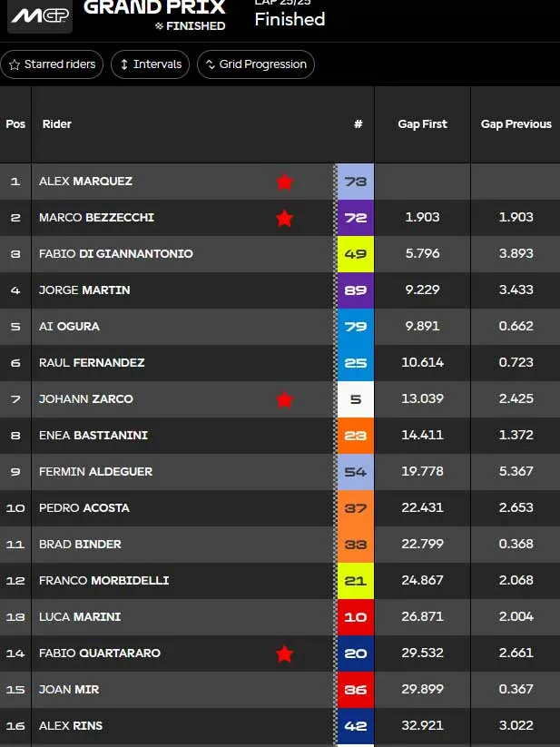Unstar rider Alex Marquez
Viewport: 560px width, 747px height.
284,182
